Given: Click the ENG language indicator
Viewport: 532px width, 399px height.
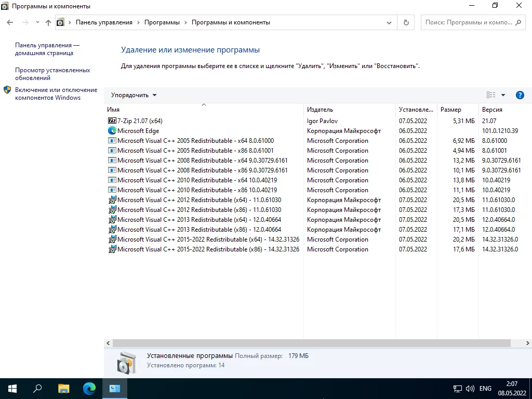Looking at the screenshot, I should coord(485,389).
